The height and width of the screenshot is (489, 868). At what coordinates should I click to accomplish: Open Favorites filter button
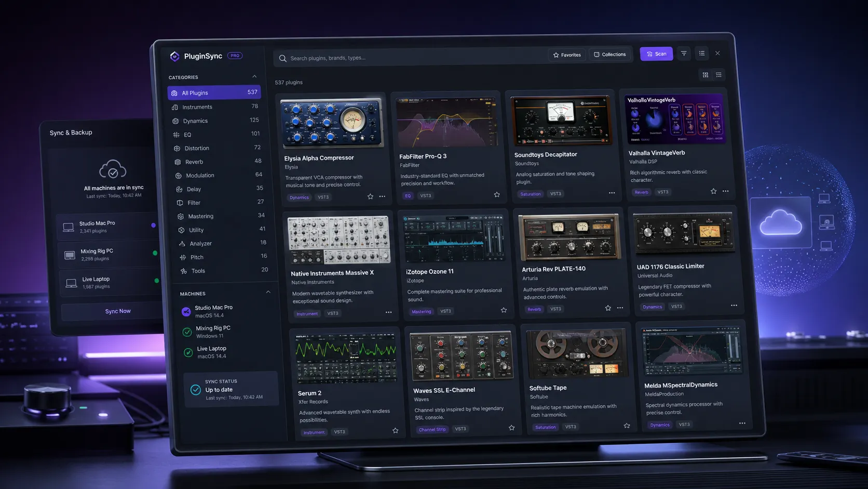[x=567, y=55]
